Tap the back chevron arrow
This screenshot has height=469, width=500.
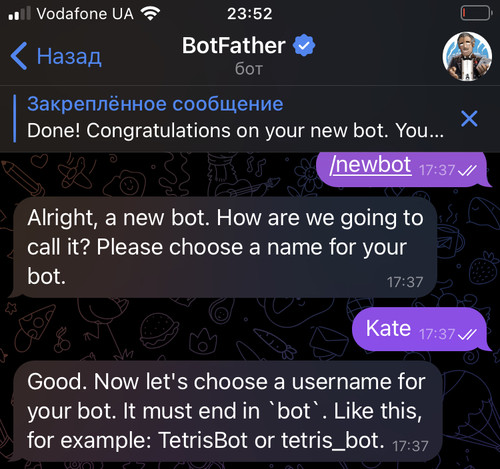(x=18, y=56)
